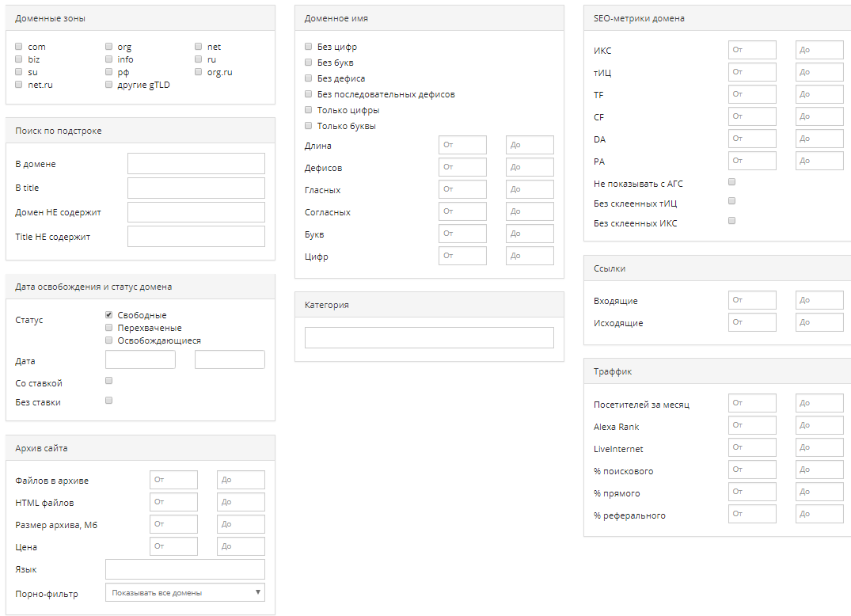The image size is (851, 616).
Task: Click the first Дата input field
Action: click(140, 360)
